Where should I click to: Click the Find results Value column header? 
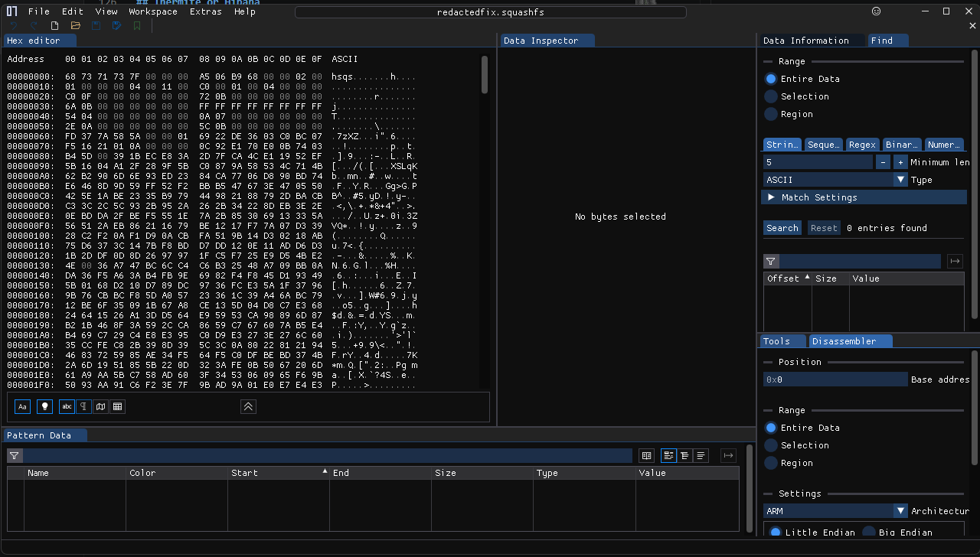(906, 278)
